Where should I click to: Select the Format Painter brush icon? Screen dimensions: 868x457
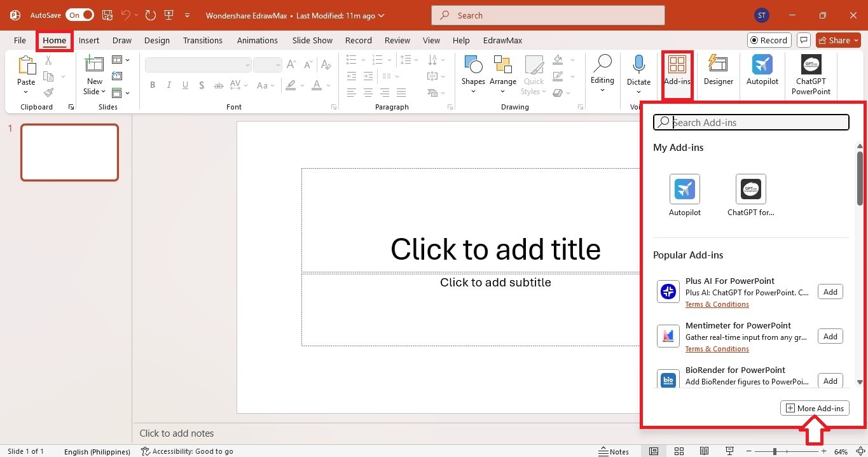point(48,92)
